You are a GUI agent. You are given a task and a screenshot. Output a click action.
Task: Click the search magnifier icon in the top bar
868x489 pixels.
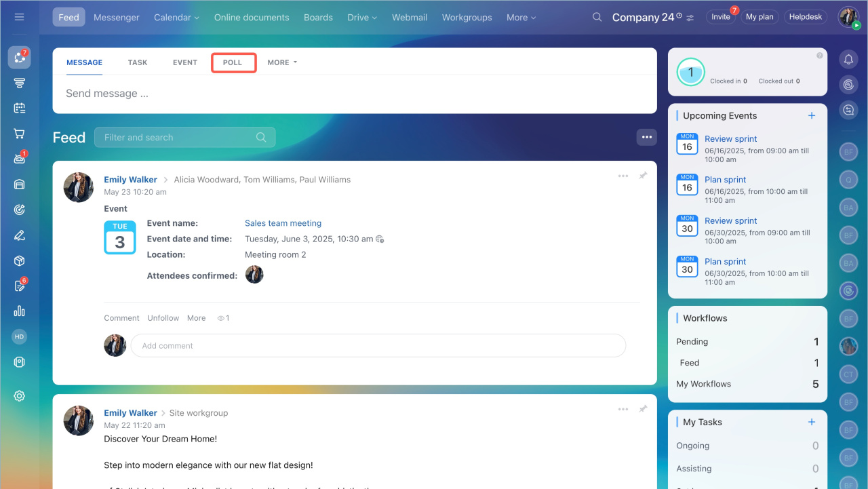click(x=597, y=17)
